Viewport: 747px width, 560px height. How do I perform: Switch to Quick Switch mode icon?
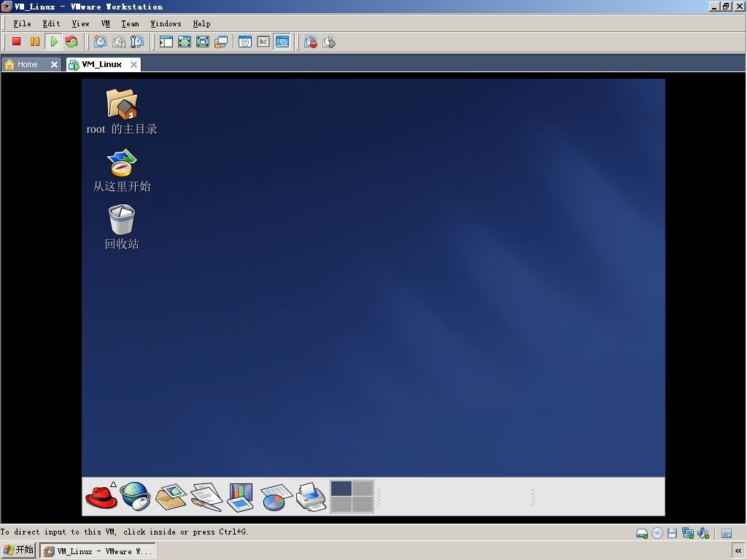tap(185, 42)
